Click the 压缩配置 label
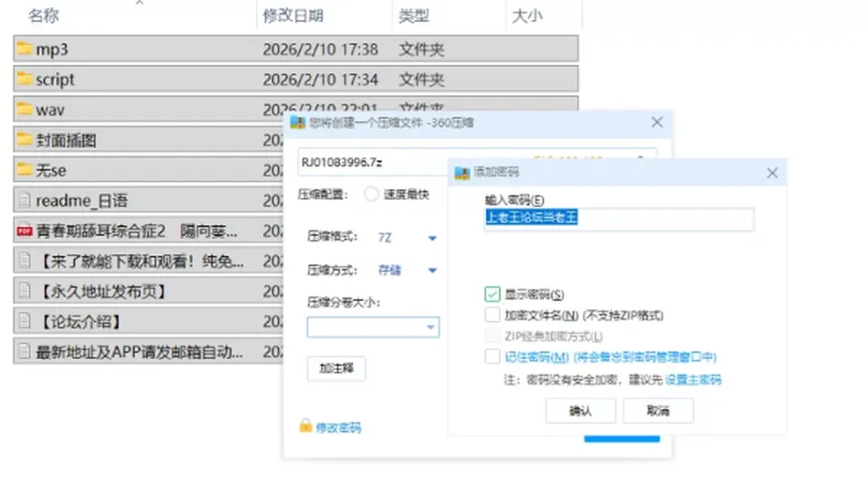The width and height of the screenshot is (868, 483). tap(323, 194)
